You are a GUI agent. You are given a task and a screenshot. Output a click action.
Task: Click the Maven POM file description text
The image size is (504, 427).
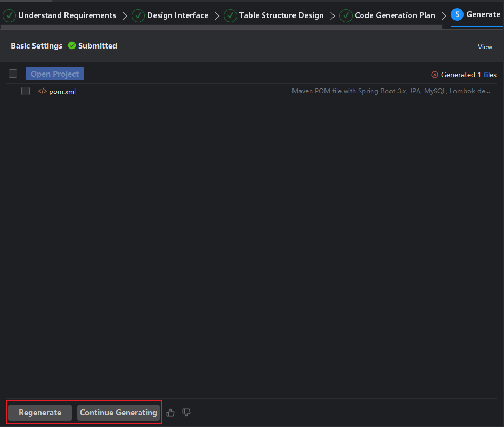click(x=391, y=91)
